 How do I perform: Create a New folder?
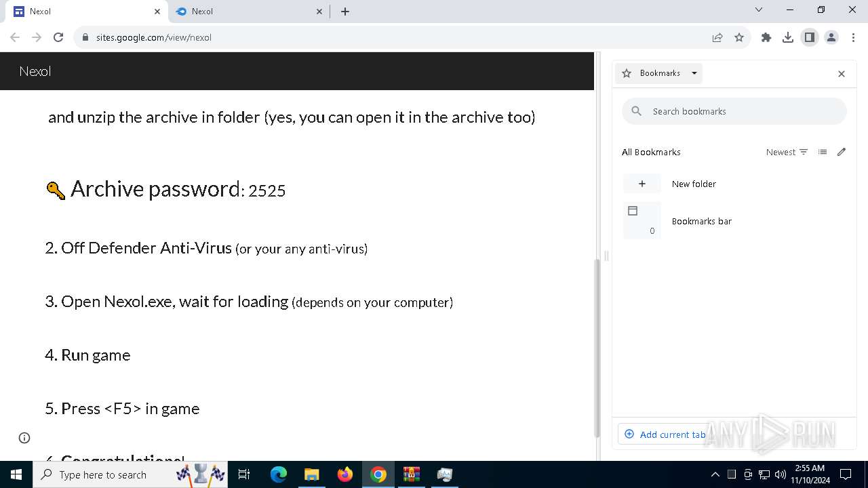[734, 184]
